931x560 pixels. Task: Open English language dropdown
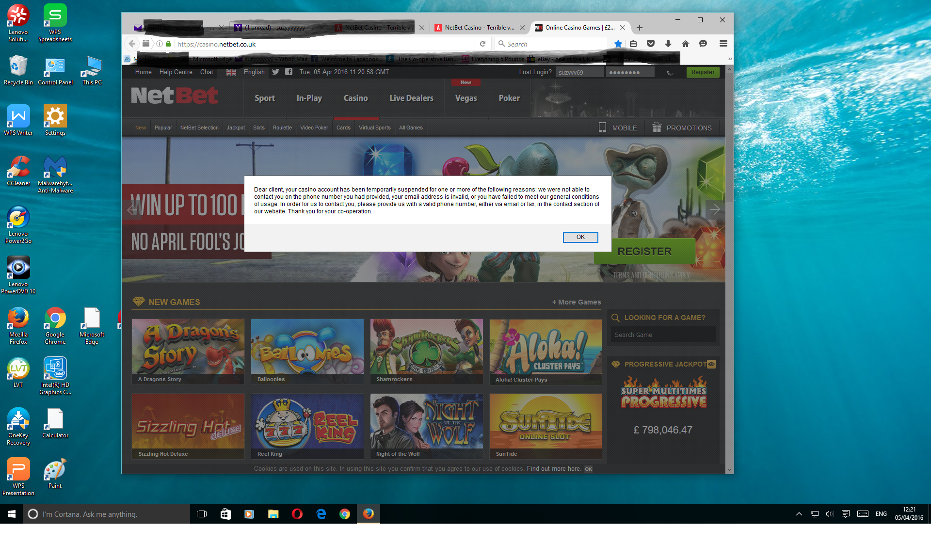pyautogui.click(x=254, y=72)
